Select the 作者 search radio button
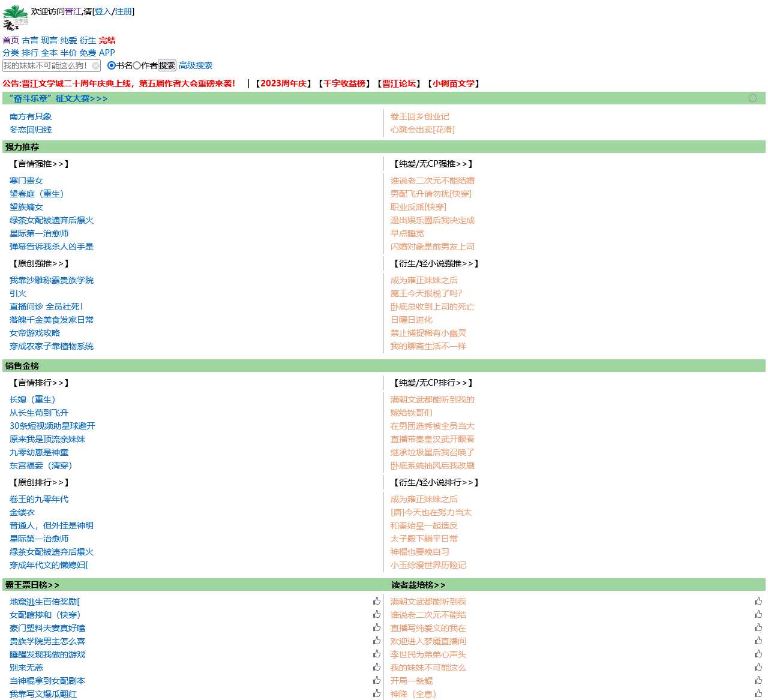 pos(137,65)
